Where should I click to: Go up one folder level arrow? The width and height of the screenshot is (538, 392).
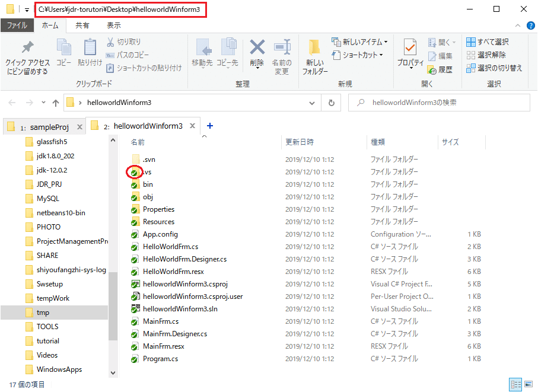click(56, 103)
